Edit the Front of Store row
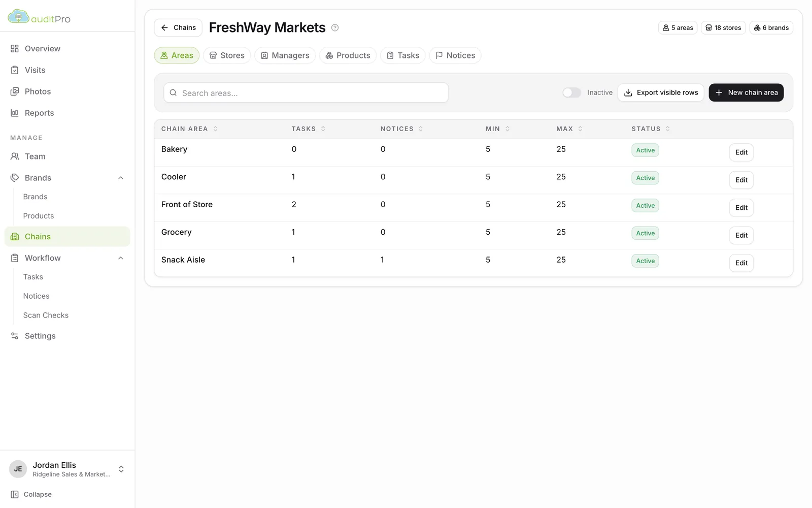Image resolution: width=812 pixels, height=508 pixels. coord(741,208)
